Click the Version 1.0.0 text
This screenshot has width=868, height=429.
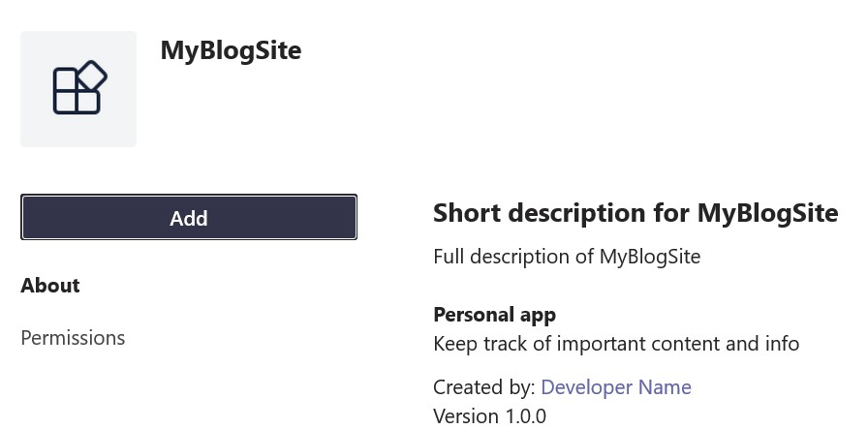pos(489,416)
